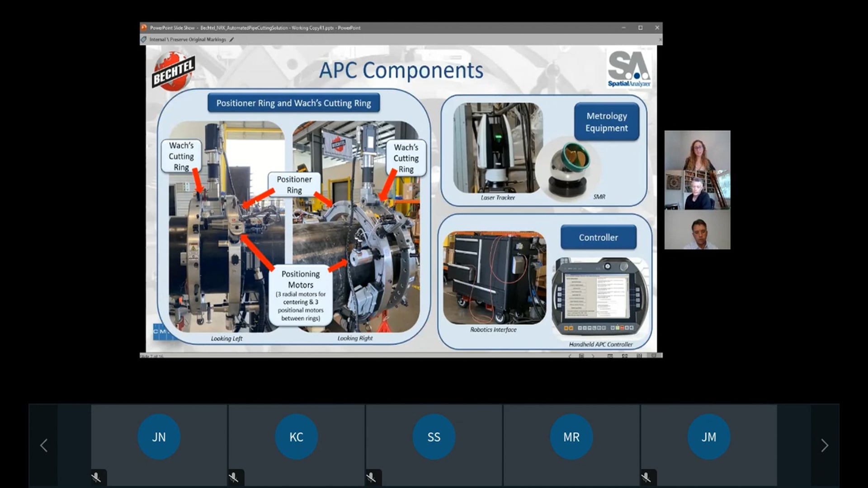Click the 'Metrology Equipment' label box
The height and width of the screenshot is (488, 868).
tap(607, 122)
